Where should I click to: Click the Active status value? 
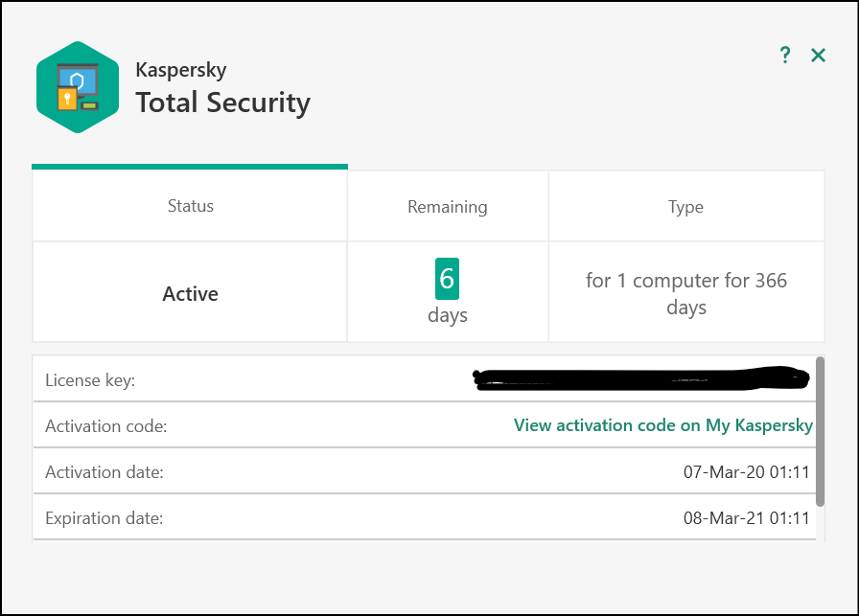tap(191, 294)
